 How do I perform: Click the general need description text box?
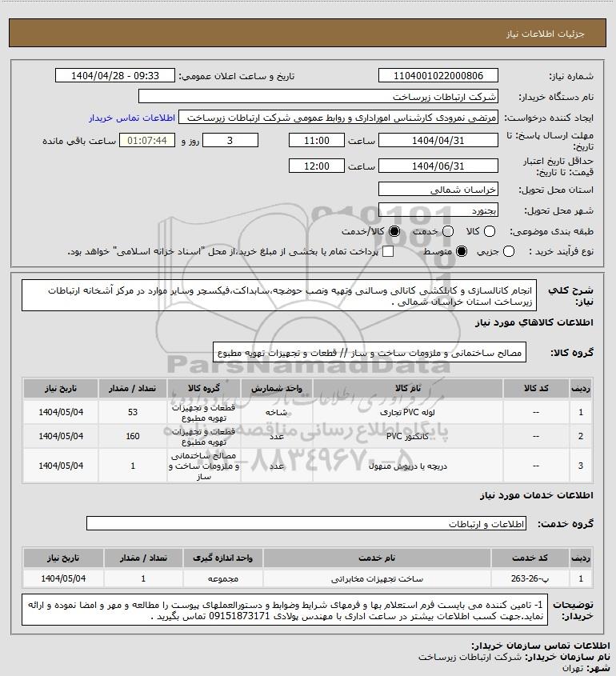279,296
